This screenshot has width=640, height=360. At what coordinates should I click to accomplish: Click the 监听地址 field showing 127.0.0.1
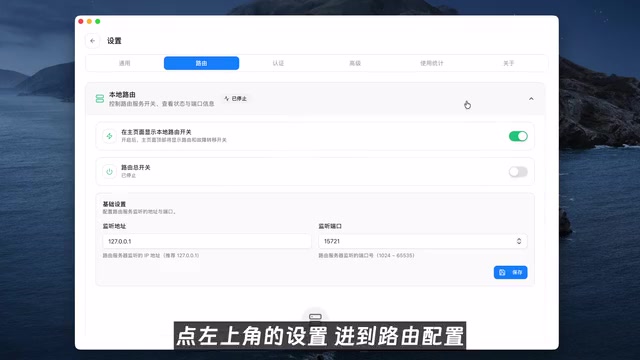[207, 241]
